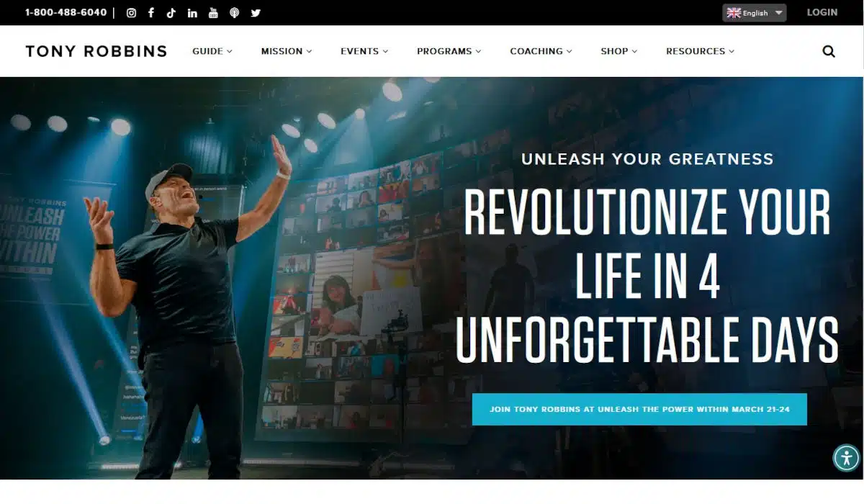Image resolution: width=864 pixels, height=504 pixels.
Task: Open the LinkedIn social icon
Action: 192,13
